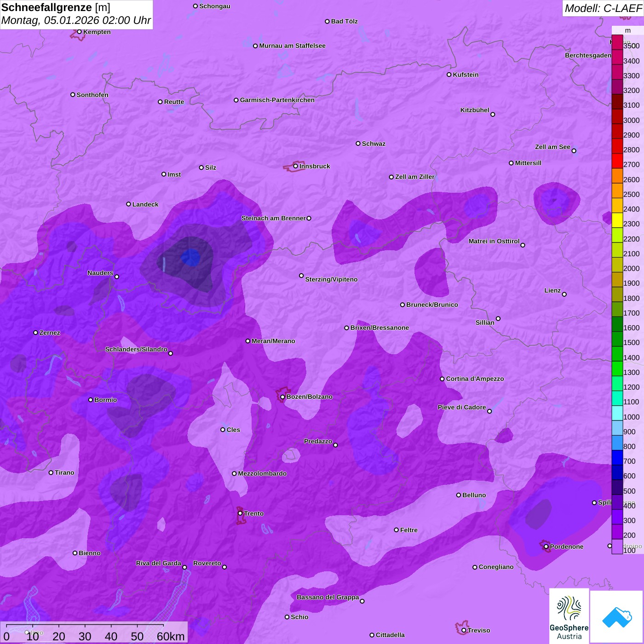
Task: Select the Nauders marker dot
Action: (117, 277)
